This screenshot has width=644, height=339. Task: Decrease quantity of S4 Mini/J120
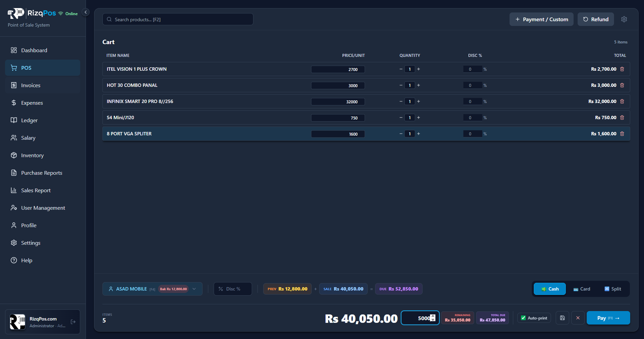(401, 117)
